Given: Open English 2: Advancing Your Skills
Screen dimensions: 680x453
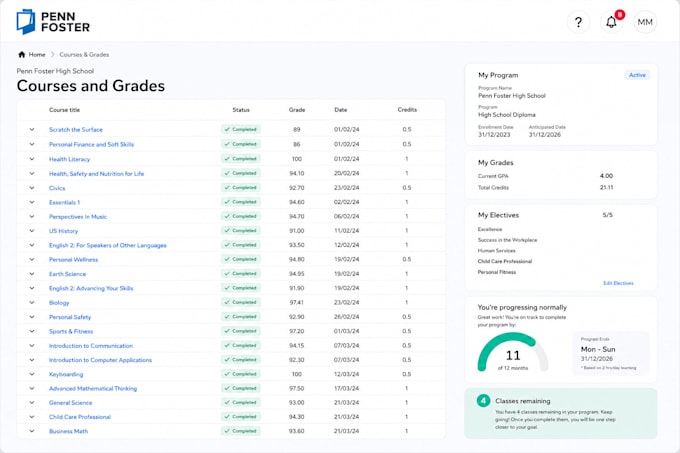Looking at the screenshot, I should pyautogui.click(x=91, y=288).
